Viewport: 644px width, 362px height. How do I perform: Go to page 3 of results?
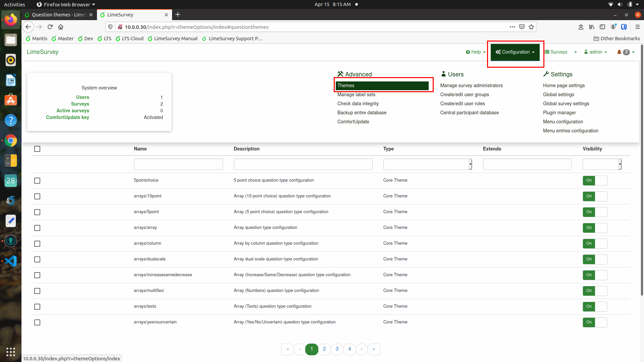(x=337, y=349)
